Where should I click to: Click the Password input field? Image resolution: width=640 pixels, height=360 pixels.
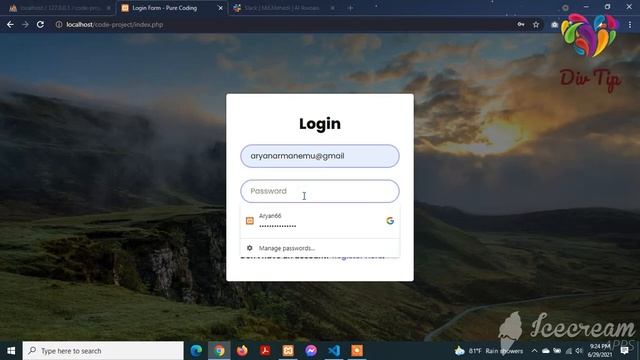320,191
